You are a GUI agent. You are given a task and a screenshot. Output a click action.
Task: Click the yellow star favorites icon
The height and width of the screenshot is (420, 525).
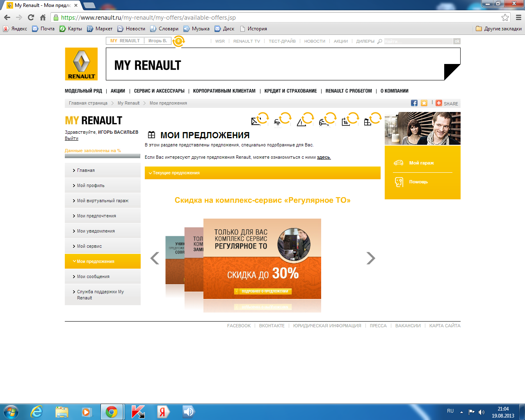tap(424, 103)
